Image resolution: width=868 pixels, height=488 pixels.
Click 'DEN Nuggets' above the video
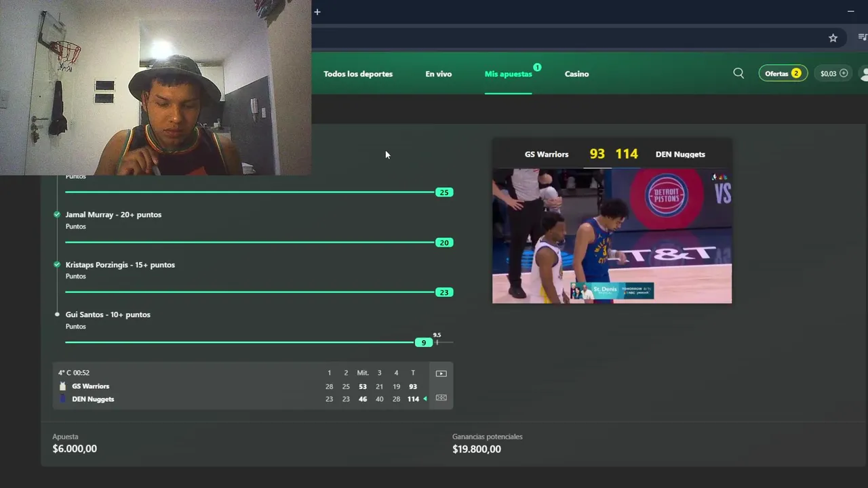pos(680,155)
